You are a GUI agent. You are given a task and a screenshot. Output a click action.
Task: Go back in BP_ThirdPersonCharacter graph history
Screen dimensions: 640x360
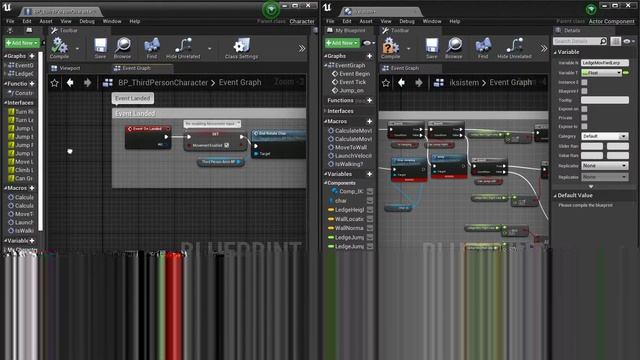coord(70,83)
